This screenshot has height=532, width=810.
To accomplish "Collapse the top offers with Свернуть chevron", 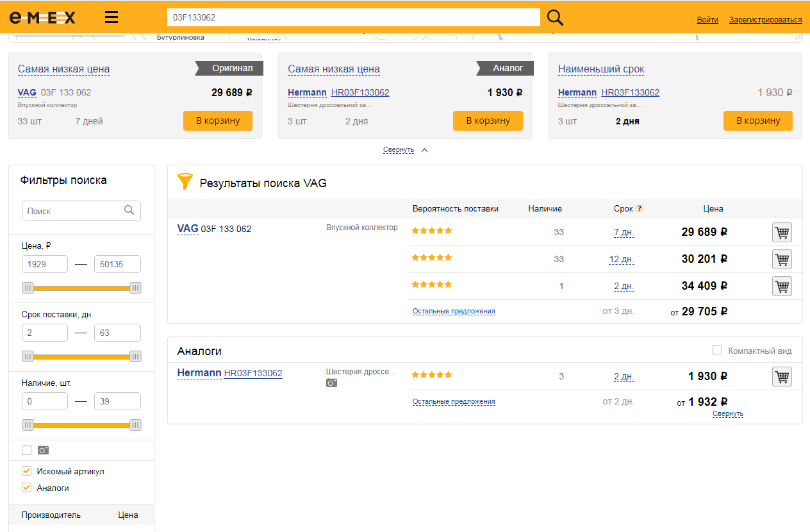I will point(424,150).
